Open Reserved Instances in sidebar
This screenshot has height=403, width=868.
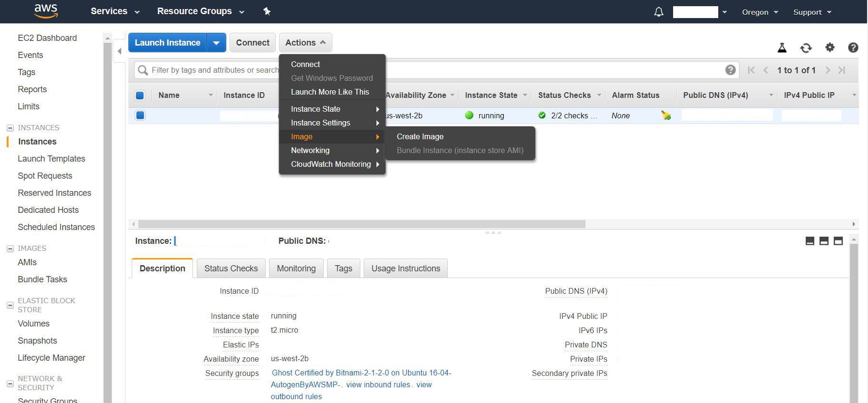pyautogui.click(x=54, y=193)
